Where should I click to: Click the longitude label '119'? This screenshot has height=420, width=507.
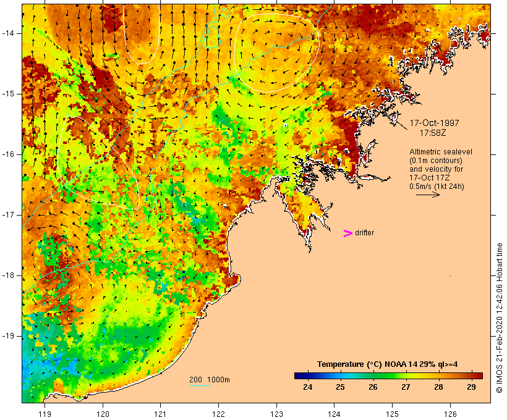tap(45, 414)
